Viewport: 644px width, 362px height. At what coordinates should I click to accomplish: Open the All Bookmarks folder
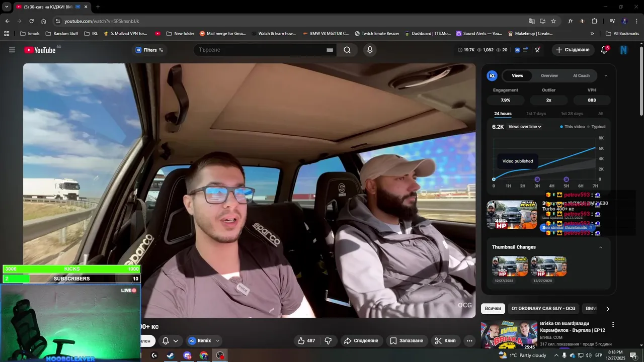tap(622, 34)
